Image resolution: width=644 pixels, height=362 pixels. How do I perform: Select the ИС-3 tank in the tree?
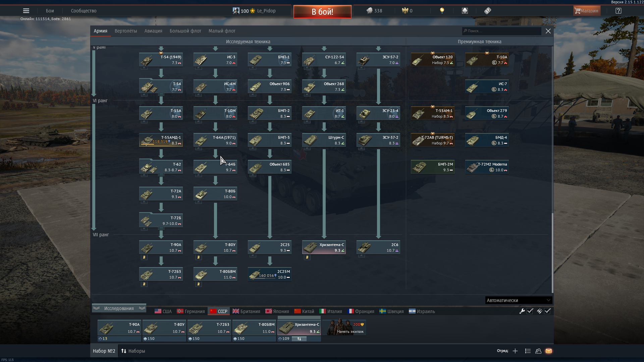(x=215, y=60)
